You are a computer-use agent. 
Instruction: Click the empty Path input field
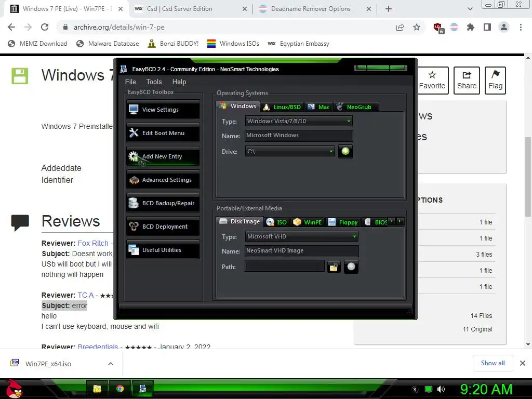coord(284,266)
